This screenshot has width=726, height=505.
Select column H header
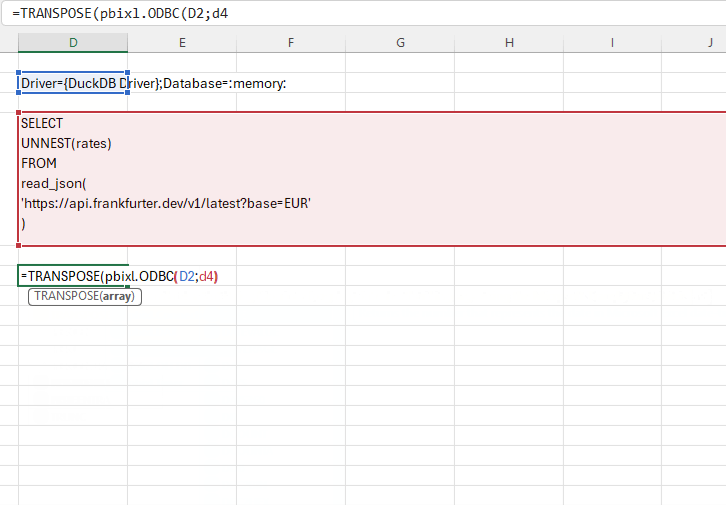[509, 42]
